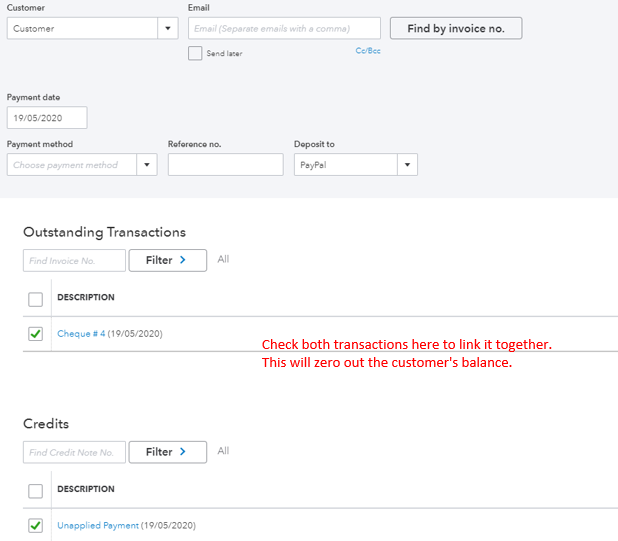Enable the Send later checkbox
Viewport: 618px width, 541px height.
click(195, 53)
